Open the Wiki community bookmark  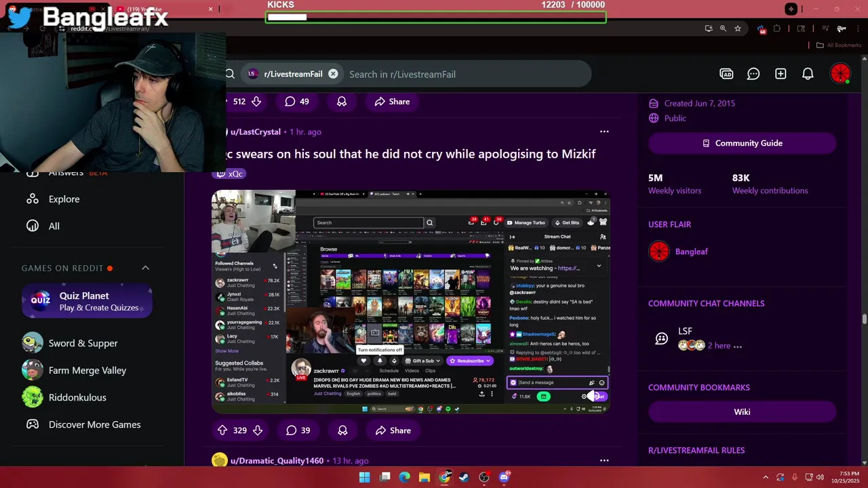click(742, 411)
